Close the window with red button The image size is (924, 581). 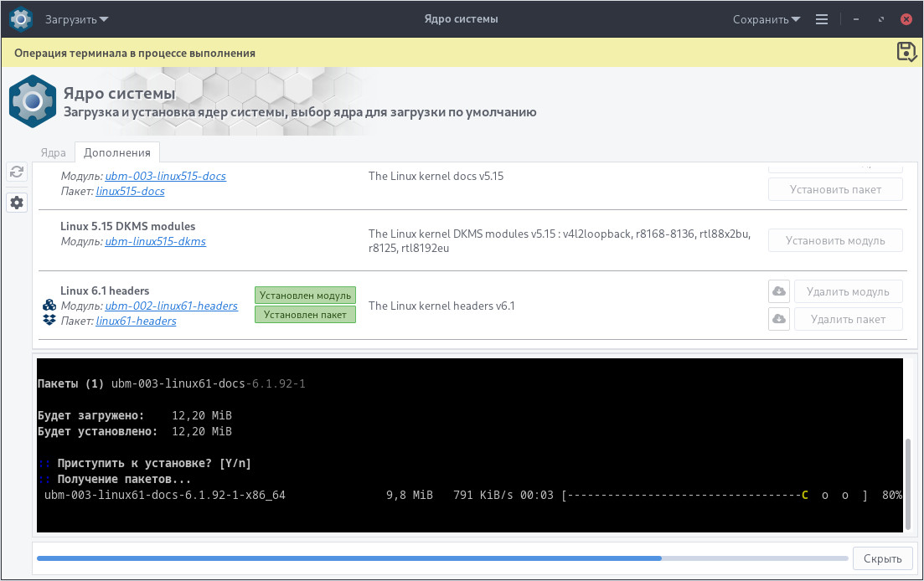coord(906,19)
